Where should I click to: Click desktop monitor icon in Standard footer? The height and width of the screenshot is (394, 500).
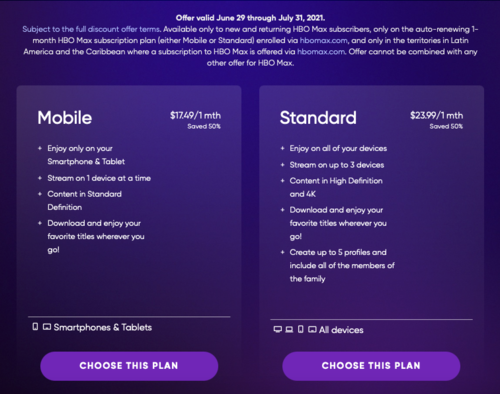click(277, 329)
